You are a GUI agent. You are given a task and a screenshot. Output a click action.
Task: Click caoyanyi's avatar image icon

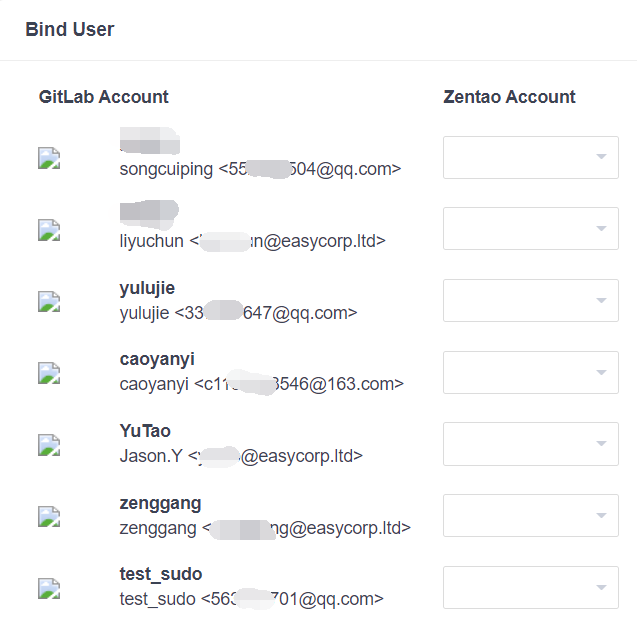click(50, 373)
